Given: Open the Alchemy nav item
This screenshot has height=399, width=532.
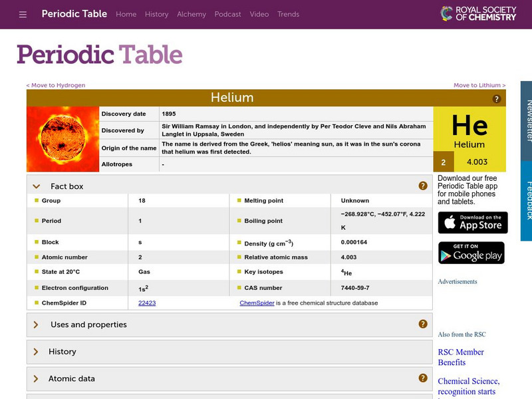Looking at the screenshot, I should click(192, 14).
